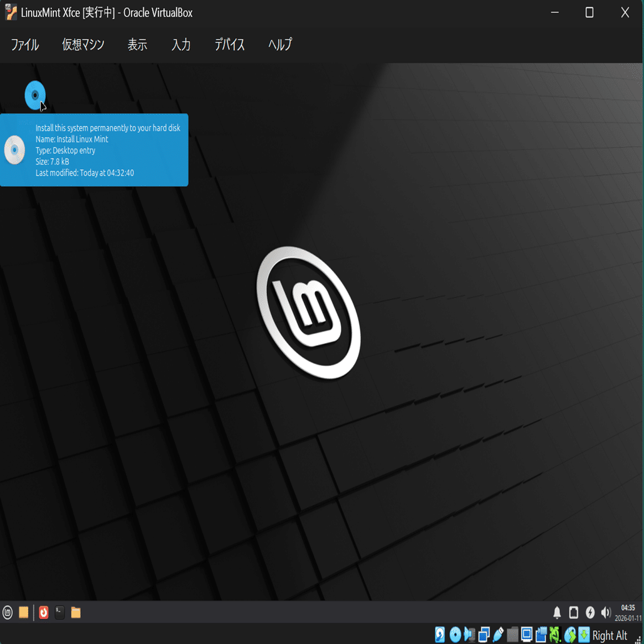Click the display monitor indicator
This screenshot has height=644, width=644.
click(x=526, y=635)
